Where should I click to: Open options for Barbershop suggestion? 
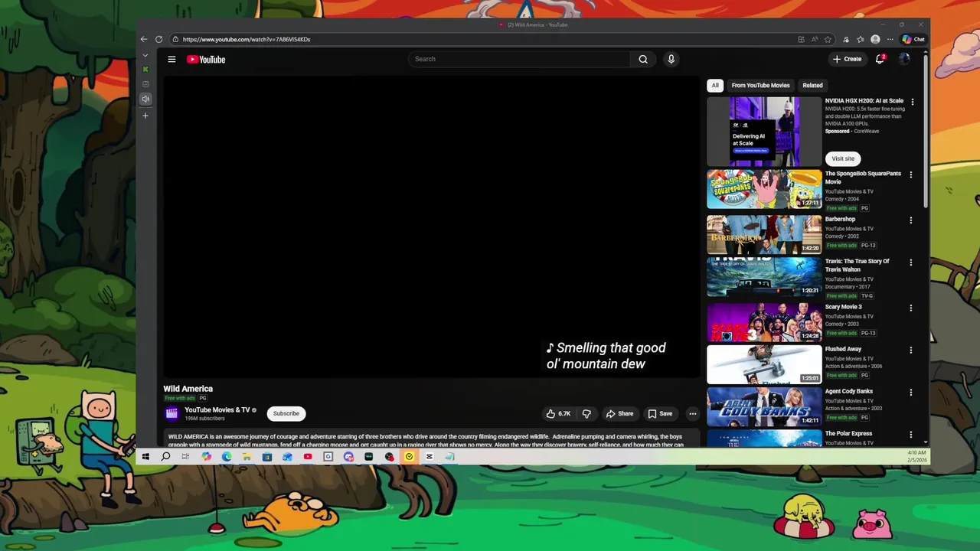click(x=911, y=220)
